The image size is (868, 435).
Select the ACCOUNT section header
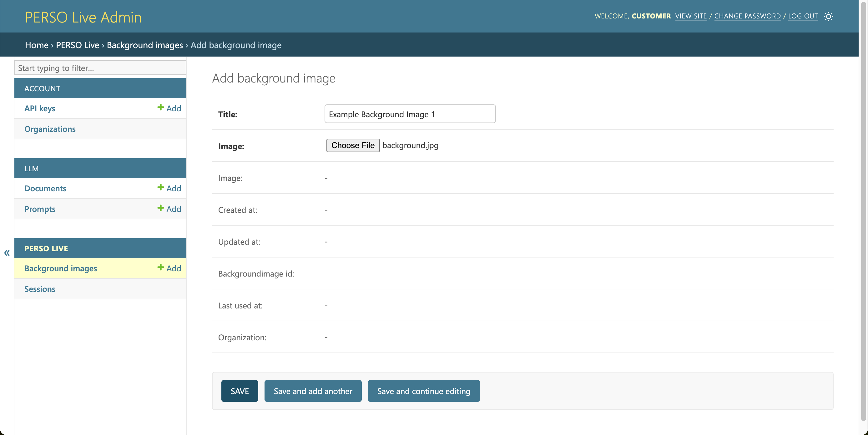43,88
